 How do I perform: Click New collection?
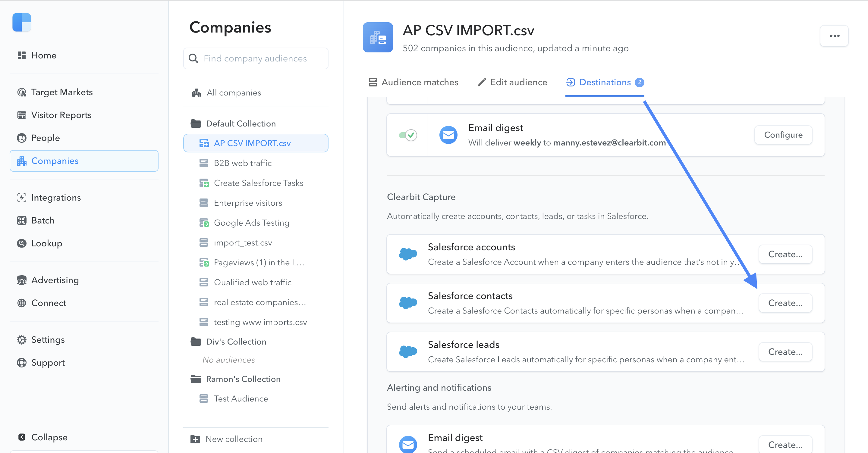(x=226, y=439)
